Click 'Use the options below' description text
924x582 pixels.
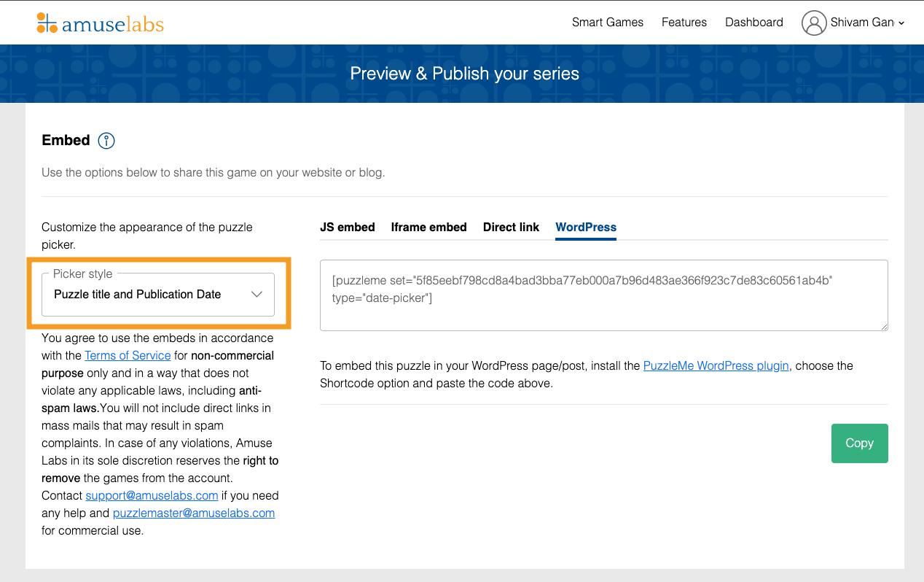pos(213,173)
